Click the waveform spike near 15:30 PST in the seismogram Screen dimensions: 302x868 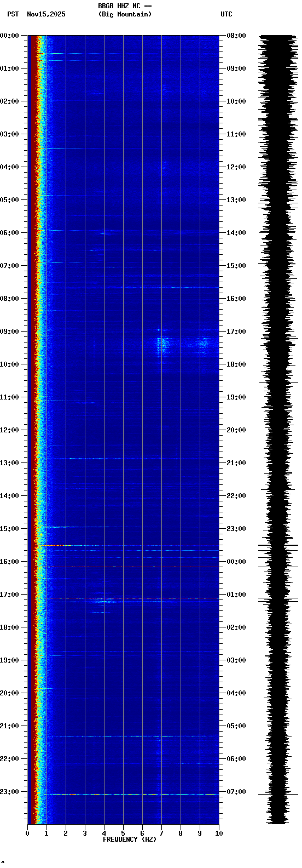(x=278, y=546)
